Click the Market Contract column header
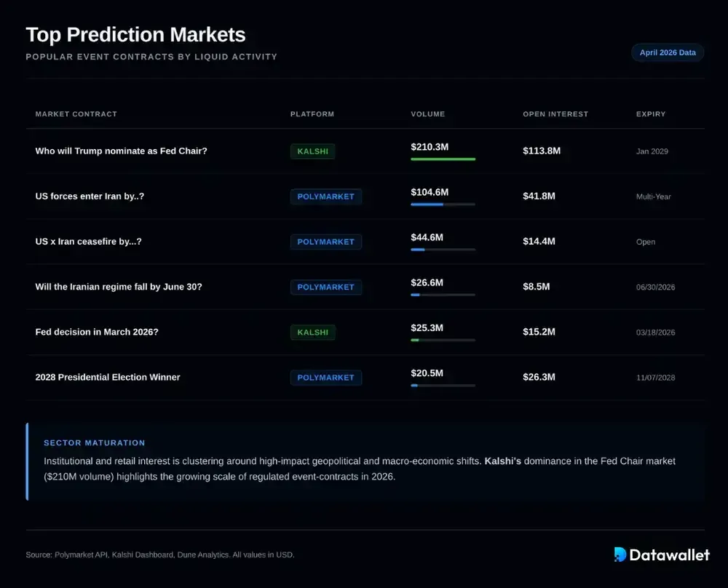Viewport: 728px width, 588px height. (x=76, y=114)
